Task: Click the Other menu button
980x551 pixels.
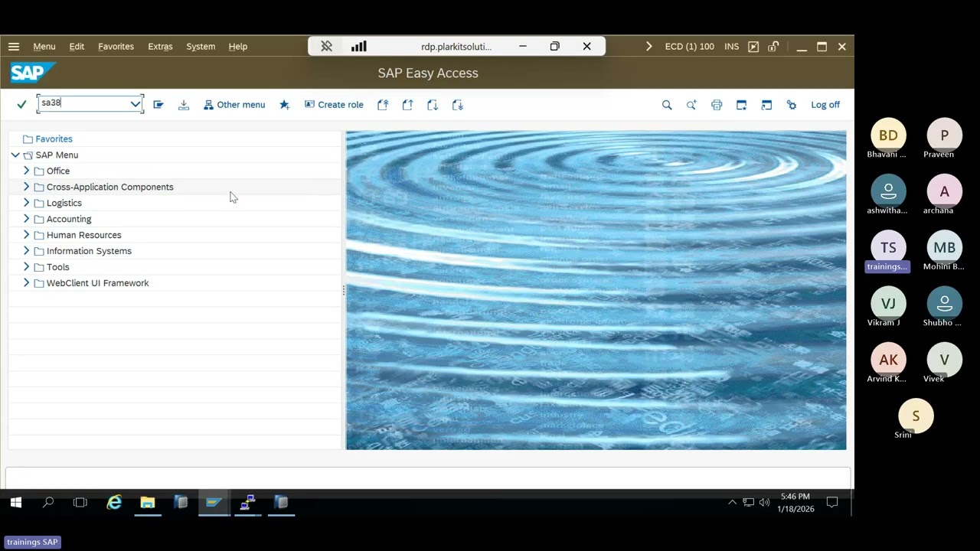Action: point(234,105)
